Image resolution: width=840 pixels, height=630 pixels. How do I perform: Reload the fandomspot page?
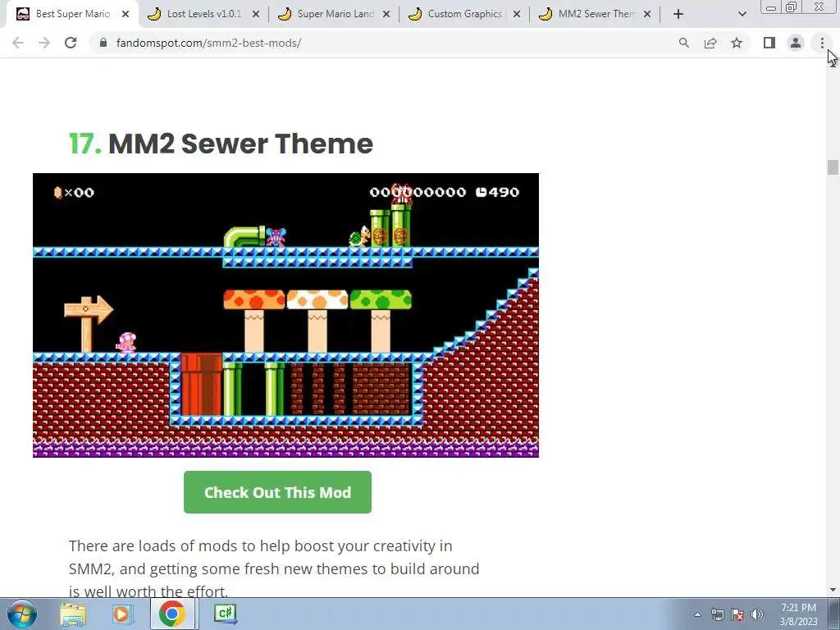tap(71, 43)
